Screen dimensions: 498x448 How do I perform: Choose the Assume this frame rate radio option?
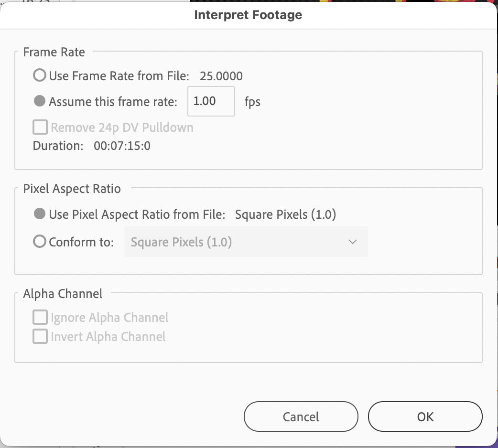pyautogui.click(x=40, y=101)
